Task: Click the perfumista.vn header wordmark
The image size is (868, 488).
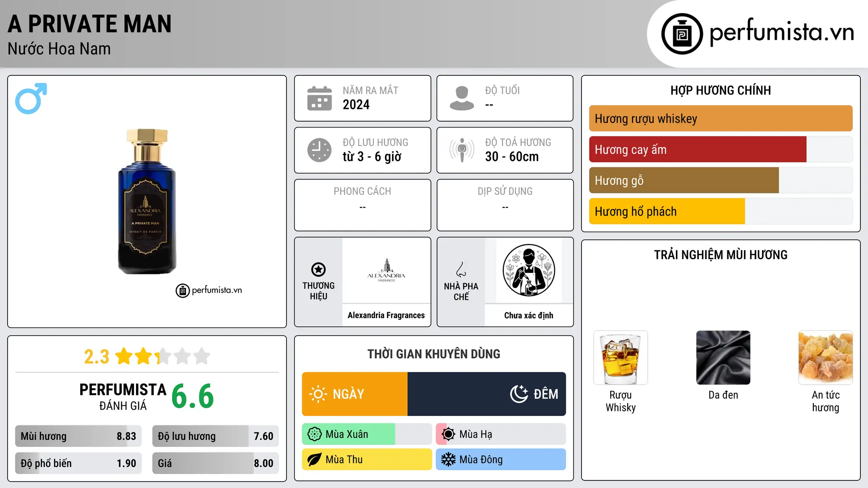Action: click(x=782, y=32)
